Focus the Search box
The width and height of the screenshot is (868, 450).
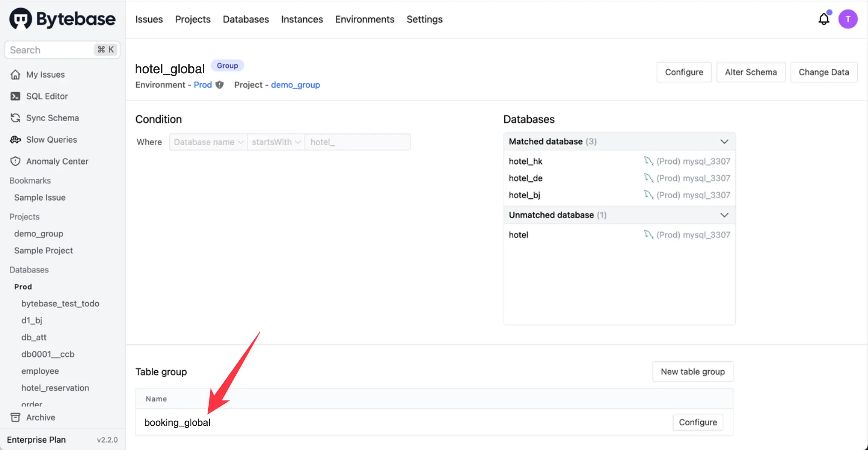click(x=62, y=50)
